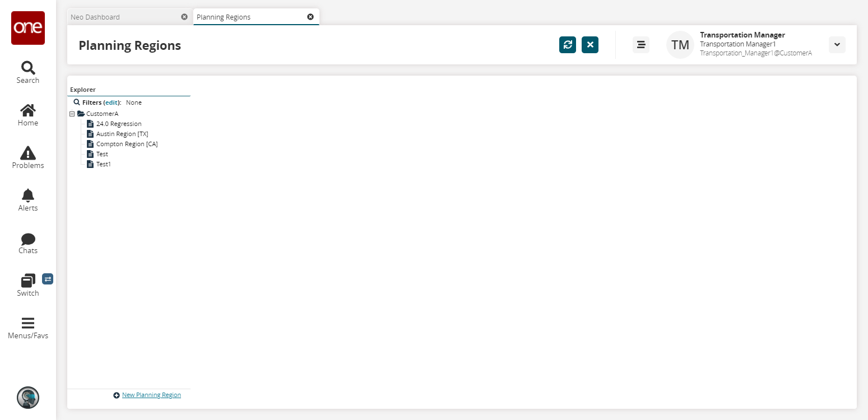Image resolution: width=868 pixels, height=420 pixels.
Task: Click the blue swap arrows badge
Action: [48, 279]
